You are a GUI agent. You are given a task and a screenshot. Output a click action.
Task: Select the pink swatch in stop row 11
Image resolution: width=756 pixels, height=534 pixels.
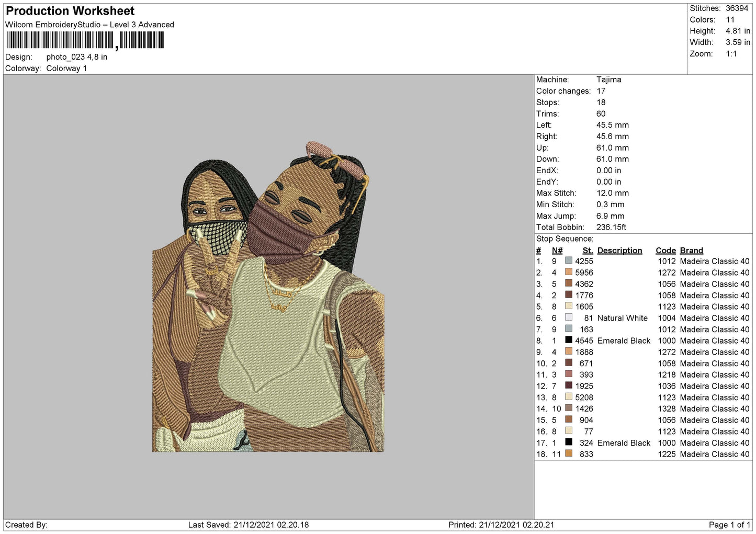[569, 374]
